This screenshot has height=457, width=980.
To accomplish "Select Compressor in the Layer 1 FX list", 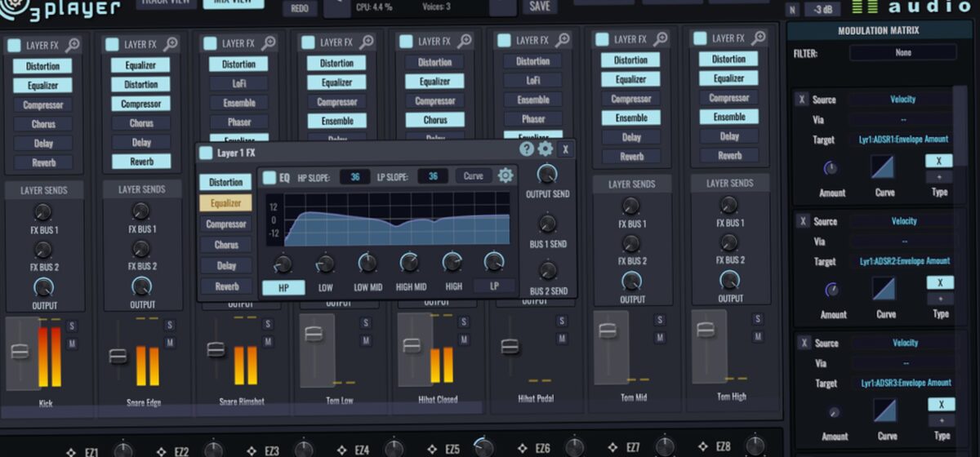I will [226, 224].
